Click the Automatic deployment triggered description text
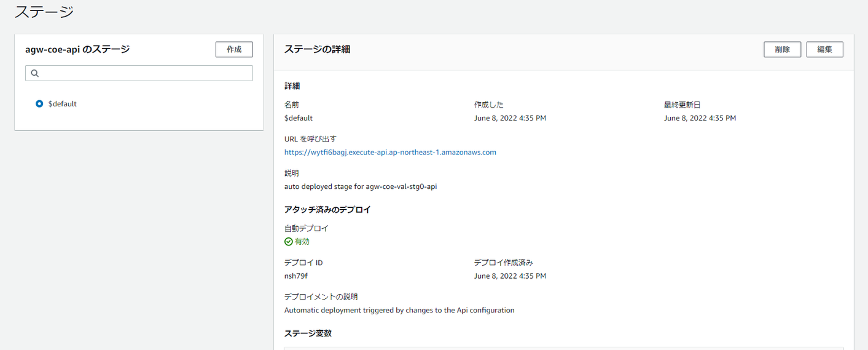Screen dimensions: 868x350 [x=399, y=310]
